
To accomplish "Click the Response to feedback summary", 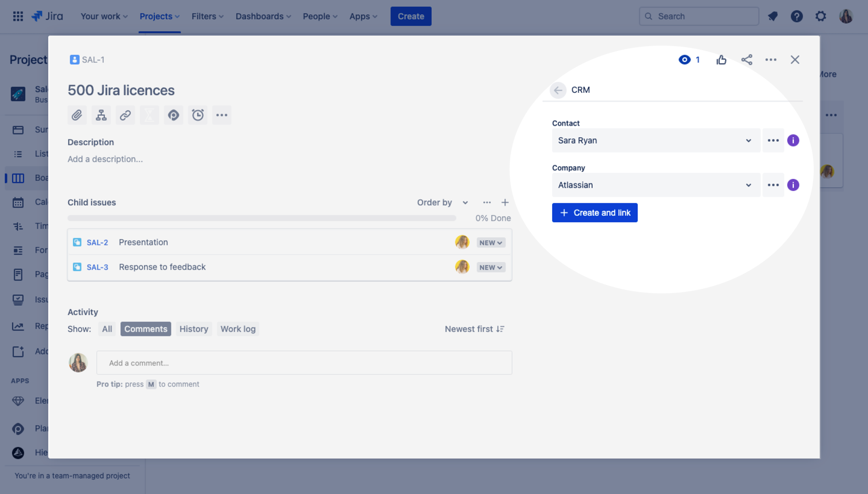I will (162, 267).
